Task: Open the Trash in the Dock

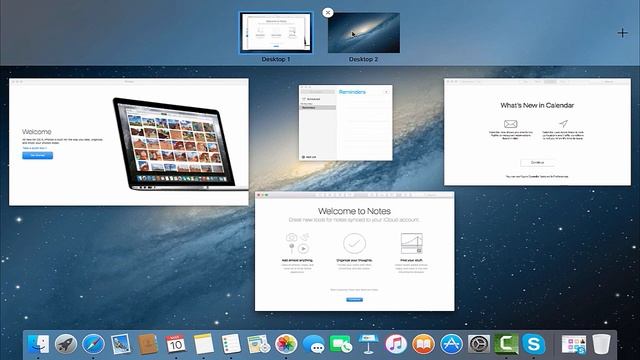Action: tap(601, 344)
